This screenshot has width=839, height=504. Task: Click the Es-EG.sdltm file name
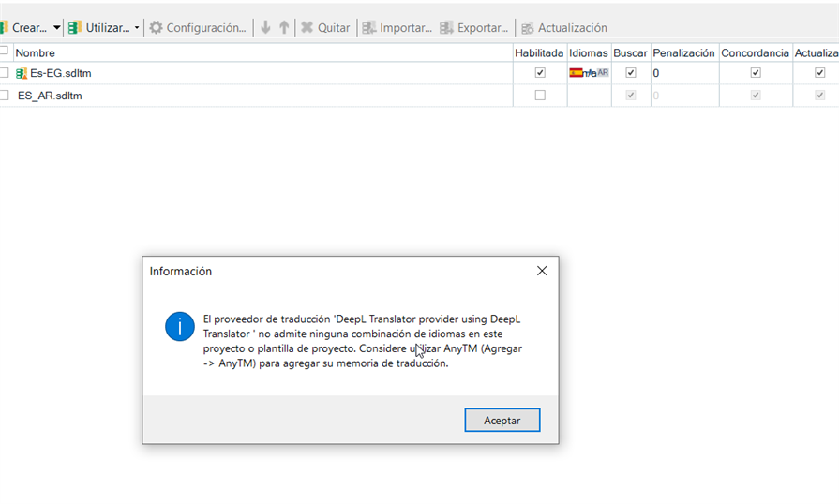coord(60,73)
